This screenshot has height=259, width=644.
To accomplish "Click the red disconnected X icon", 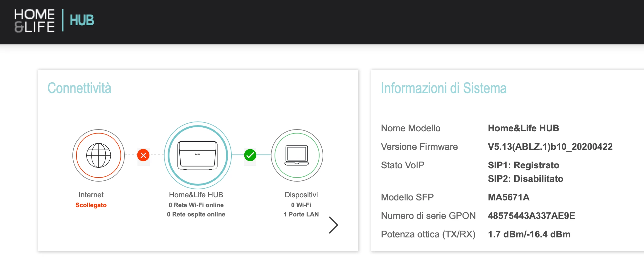I will 143,155.
